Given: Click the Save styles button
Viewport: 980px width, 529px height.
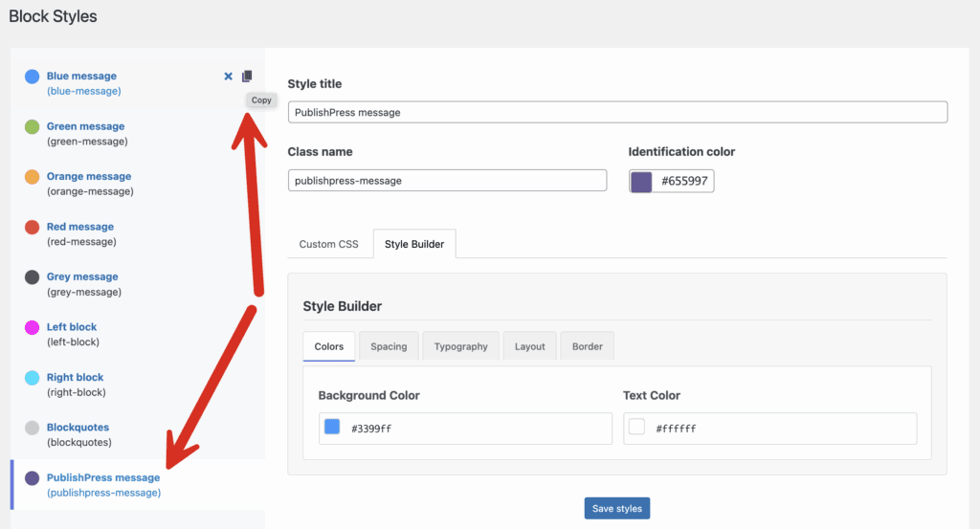Looking at the screenshot, I should tap(617, 508).
